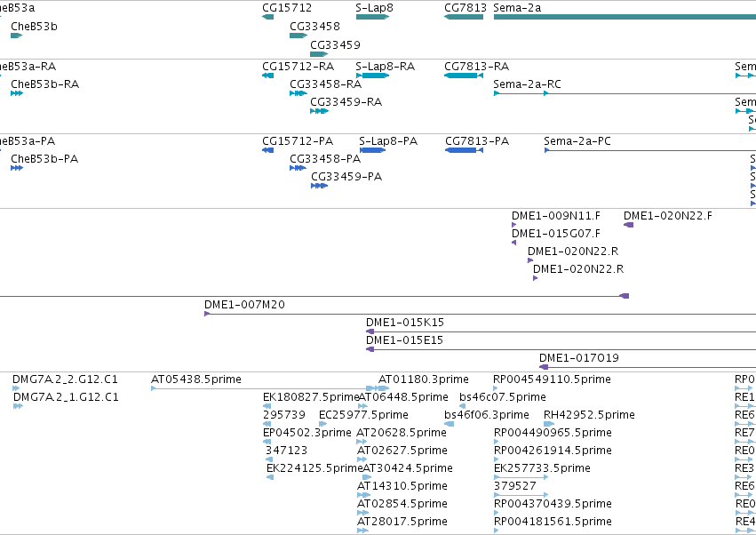Click CG33459-RA transcript label
This screenshot has height=535, width=756.
pos(346,102)
